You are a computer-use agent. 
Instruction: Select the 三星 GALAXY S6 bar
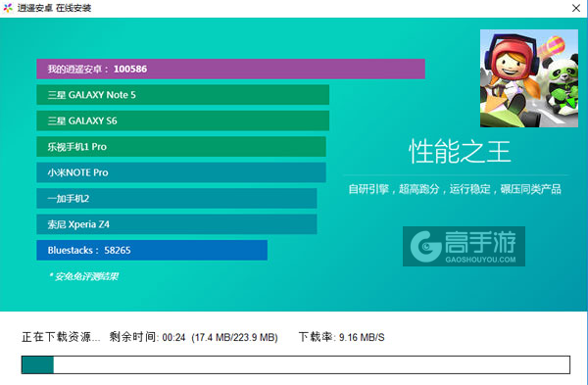click(183, 120)
